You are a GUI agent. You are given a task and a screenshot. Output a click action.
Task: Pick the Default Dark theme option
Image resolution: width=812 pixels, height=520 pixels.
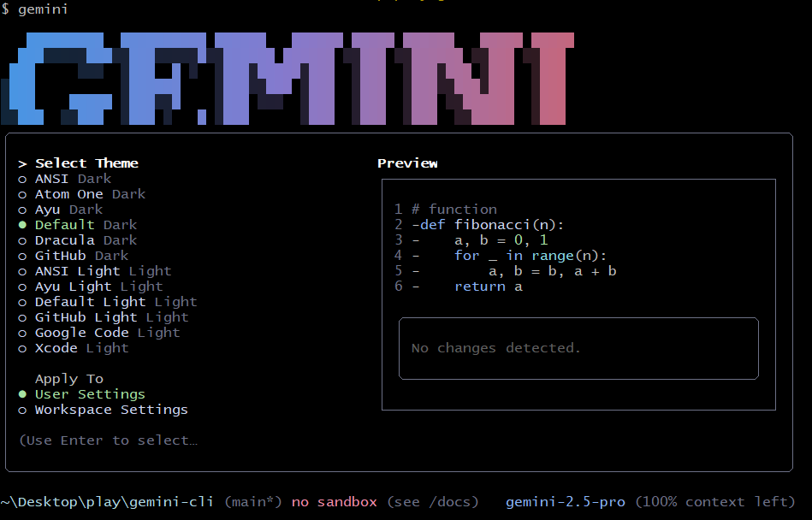78,225
